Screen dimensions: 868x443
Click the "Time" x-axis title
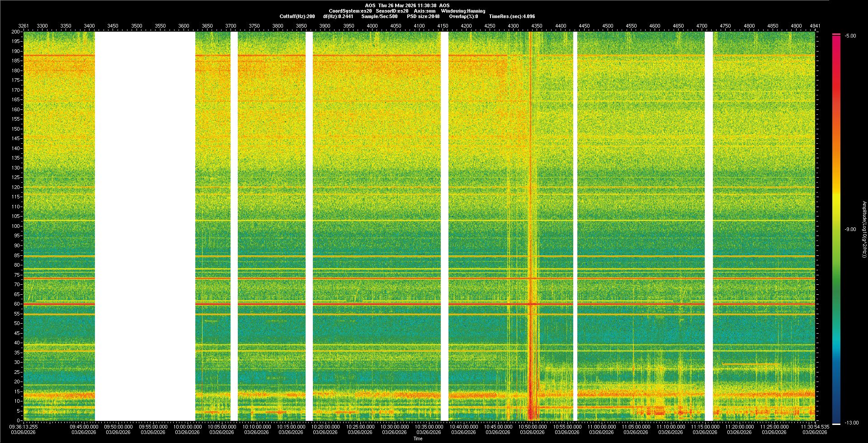[x=418, y=438]
